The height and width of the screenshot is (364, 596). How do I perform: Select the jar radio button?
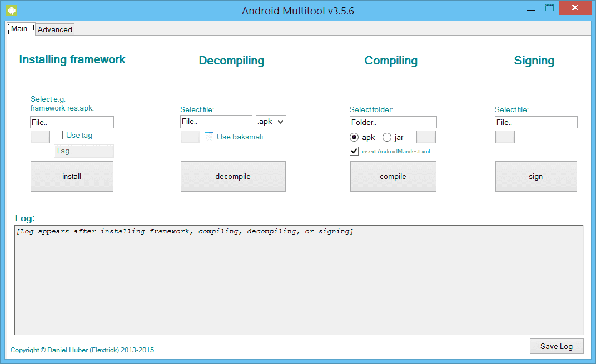pyautogui.click(x=387, y=137)
